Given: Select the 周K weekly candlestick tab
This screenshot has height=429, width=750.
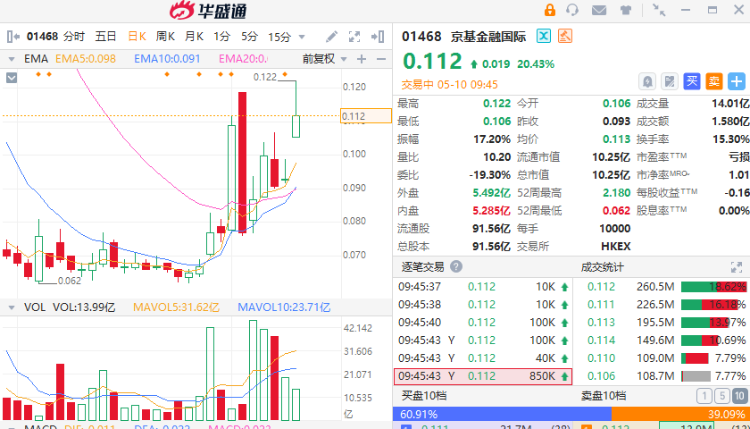Looking at the screenshot, I should pos(165,36).
